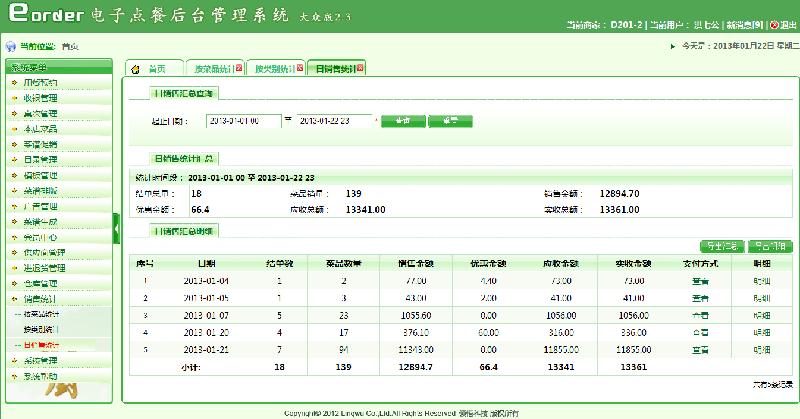This screenshot has width=800, height=419.
Task: Click the summary value 13361.00
Action: tap(619, 210)
